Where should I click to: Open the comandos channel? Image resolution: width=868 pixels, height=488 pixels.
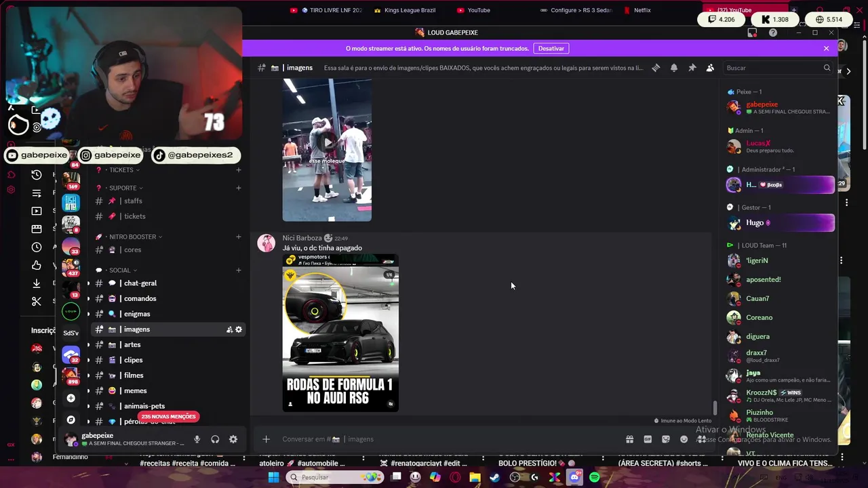point(167,299)
